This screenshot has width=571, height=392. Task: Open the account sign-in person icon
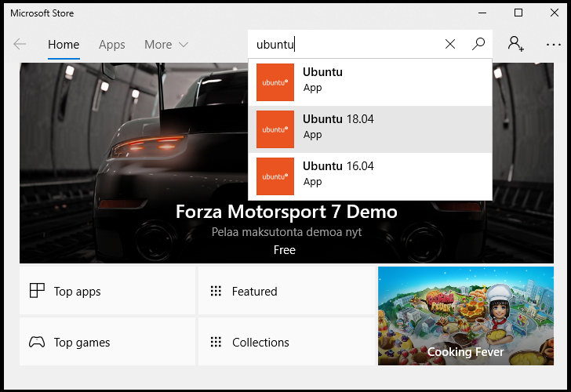515,44
